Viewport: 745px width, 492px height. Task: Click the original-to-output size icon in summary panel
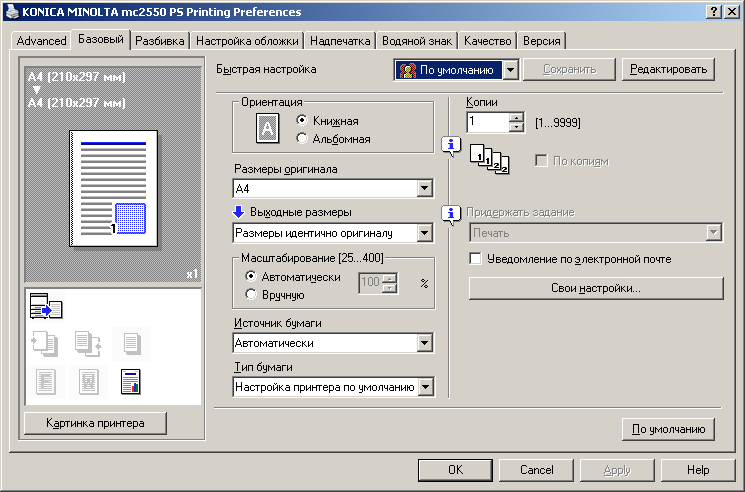point(46,306)
